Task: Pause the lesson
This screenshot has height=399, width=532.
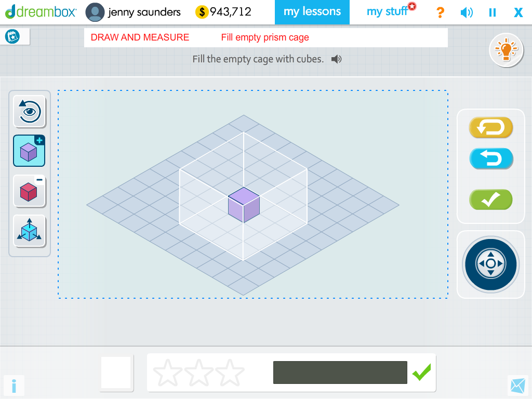Action: 492,12
